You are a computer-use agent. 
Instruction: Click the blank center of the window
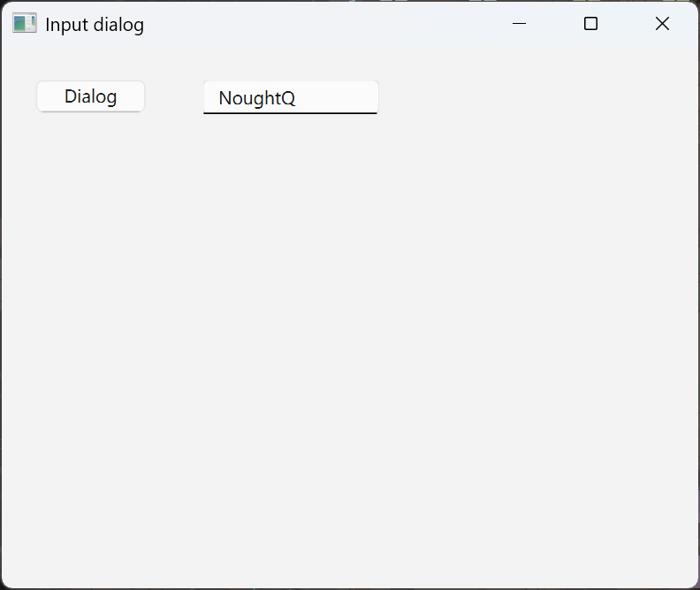350,336
